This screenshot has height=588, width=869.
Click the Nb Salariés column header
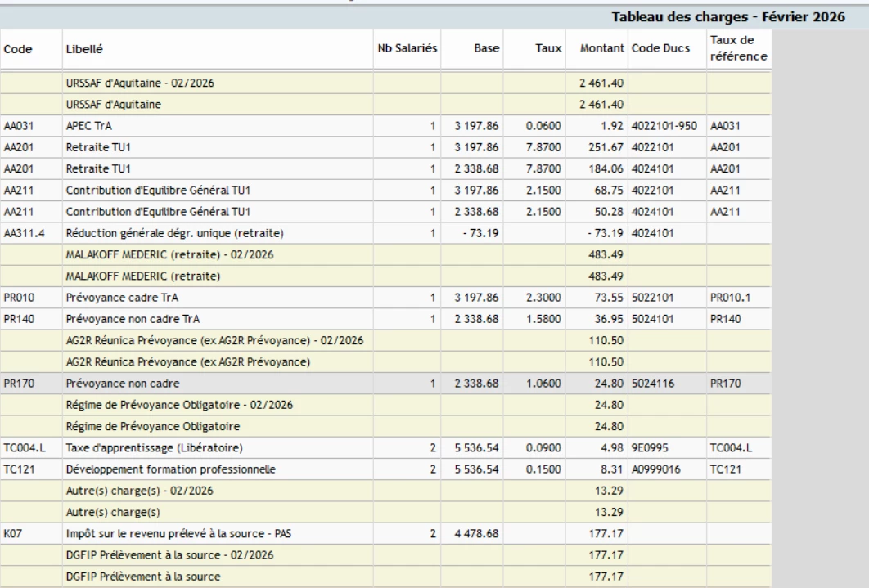pos(407,50)
